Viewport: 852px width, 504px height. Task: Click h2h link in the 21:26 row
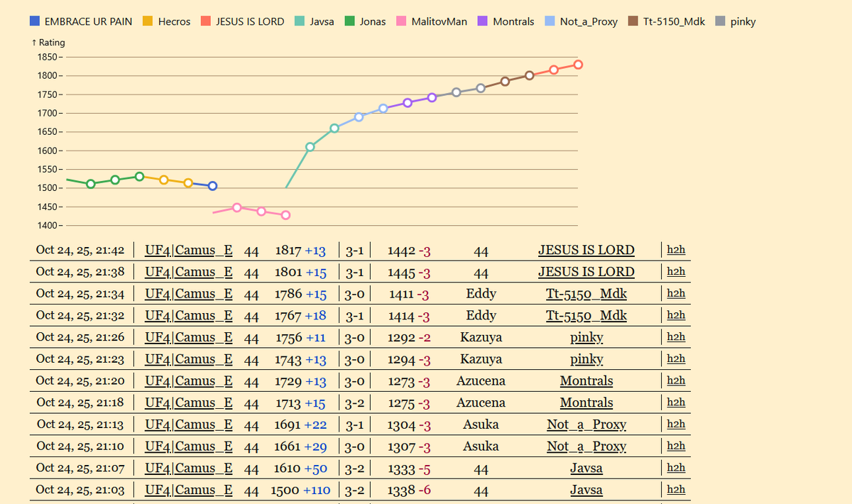(x=677, y=337)
